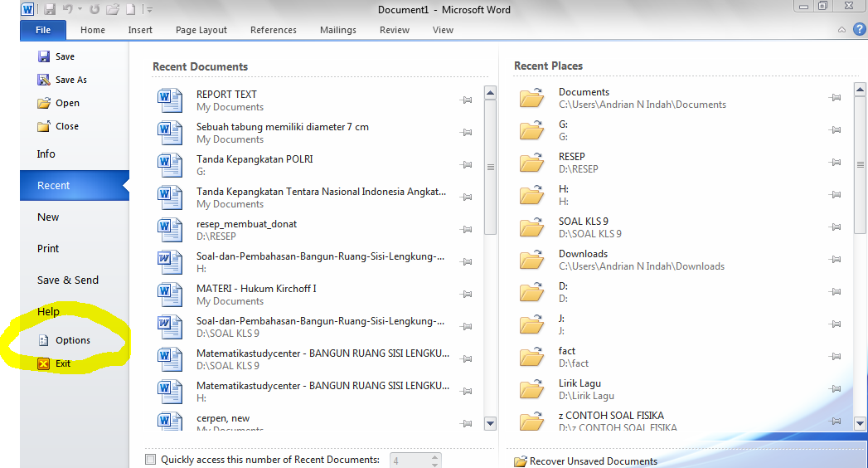Image resolution: width=868 pixels, height=468 pixels.
Task: Click the Redo icon in title bar
Action: (95, 9)
